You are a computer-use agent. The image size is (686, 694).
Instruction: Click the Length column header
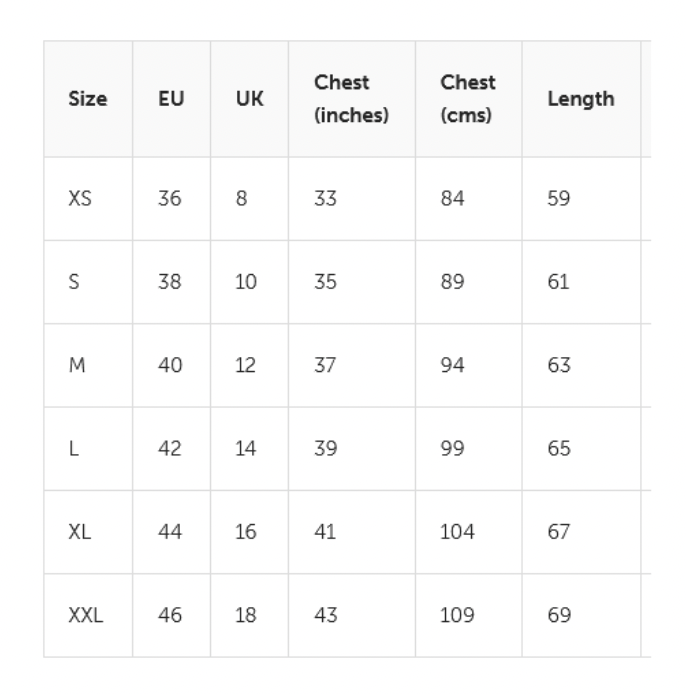[581, 99]
